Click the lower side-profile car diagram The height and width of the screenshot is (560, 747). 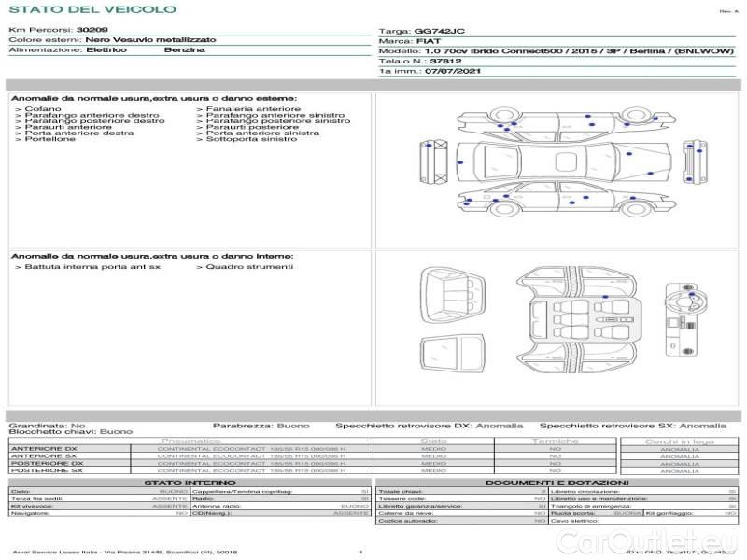(559, 198)
